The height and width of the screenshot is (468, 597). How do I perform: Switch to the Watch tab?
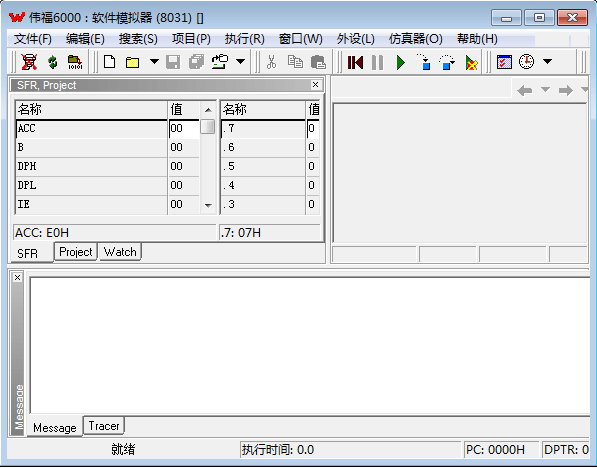click(120, 252)
